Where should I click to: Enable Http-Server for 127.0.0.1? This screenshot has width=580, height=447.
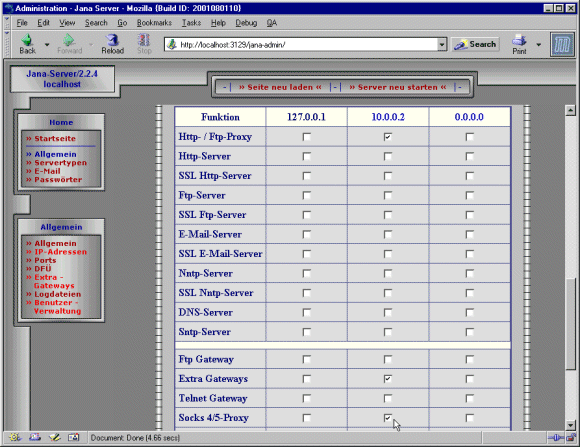306,157
